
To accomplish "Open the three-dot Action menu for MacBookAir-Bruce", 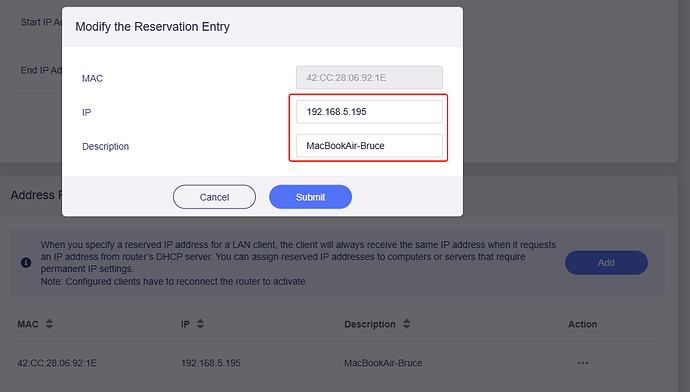I will click(x=583, y=363).
